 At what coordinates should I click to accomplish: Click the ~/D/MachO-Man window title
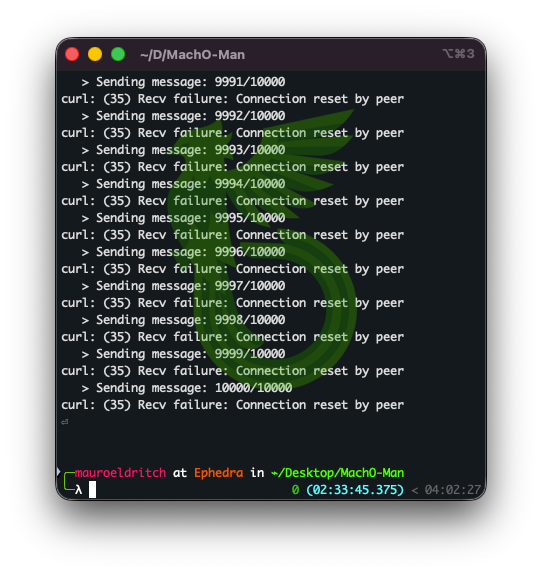tap(192, 55)
